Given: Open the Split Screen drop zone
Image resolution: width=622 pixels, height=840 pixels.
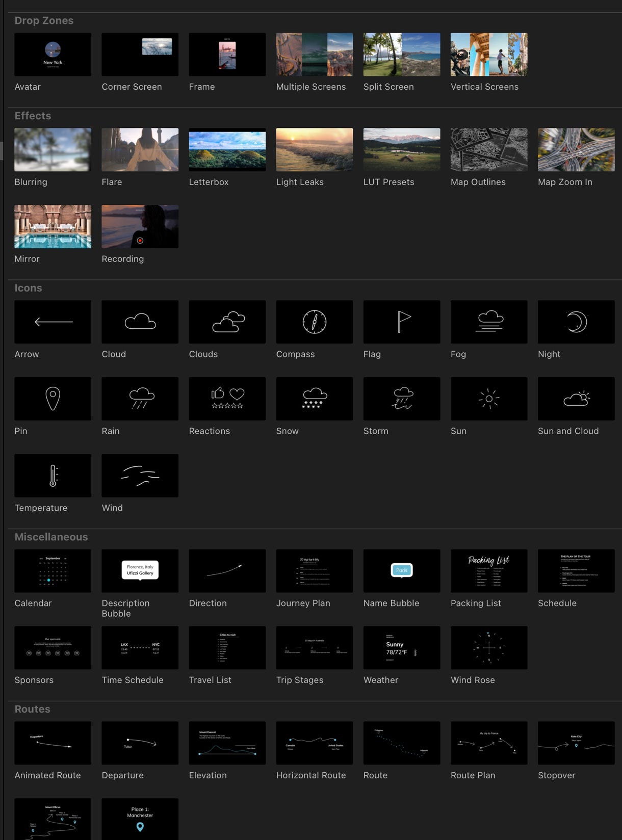Looking at the screenshot, I should [401, 55].
